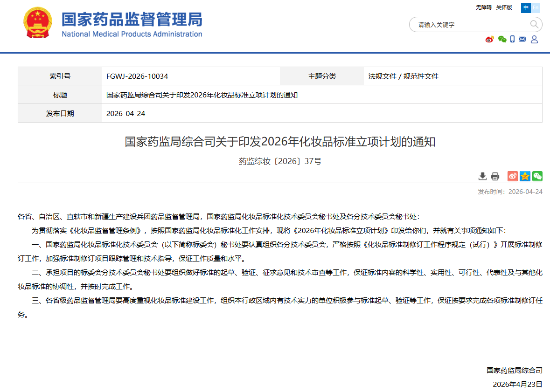Open the WeChat icon in header
Viewport: 550px width, 392px height.
502,39
